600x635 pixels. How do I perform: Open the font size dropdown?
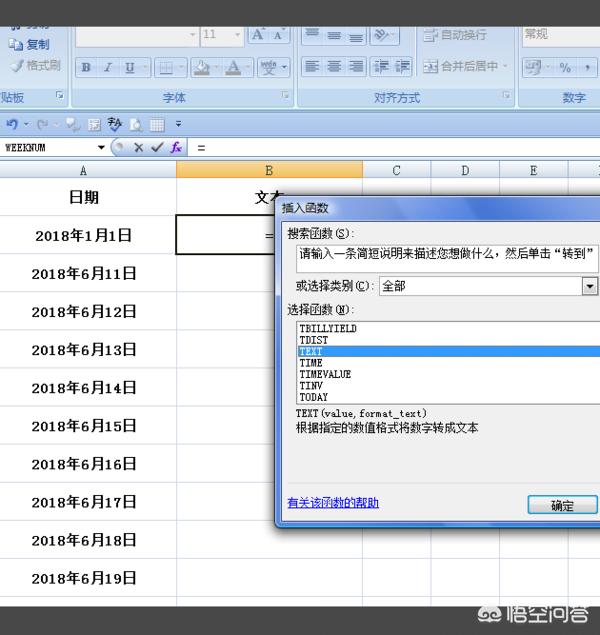236,35
